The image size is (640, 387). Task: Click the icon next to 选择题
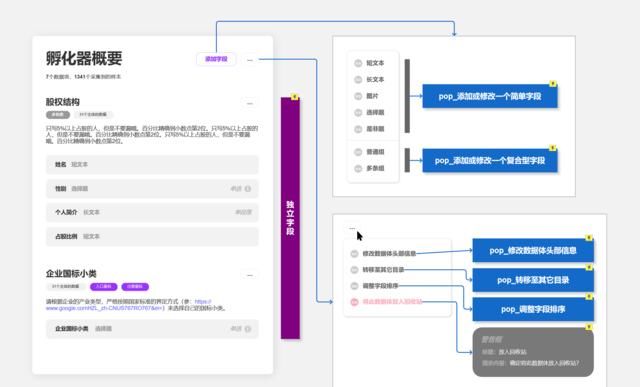[x=358, y=112]
